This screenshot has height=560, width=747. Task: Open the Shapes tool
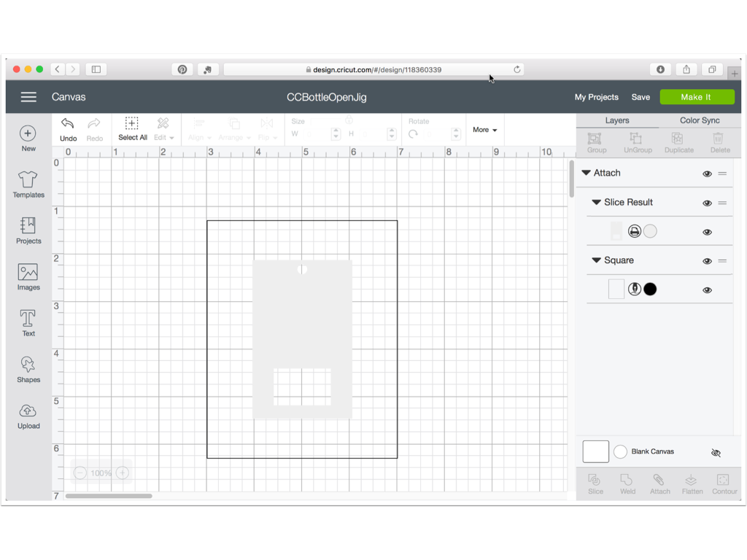pyautogui.click(x=28, y=369)
